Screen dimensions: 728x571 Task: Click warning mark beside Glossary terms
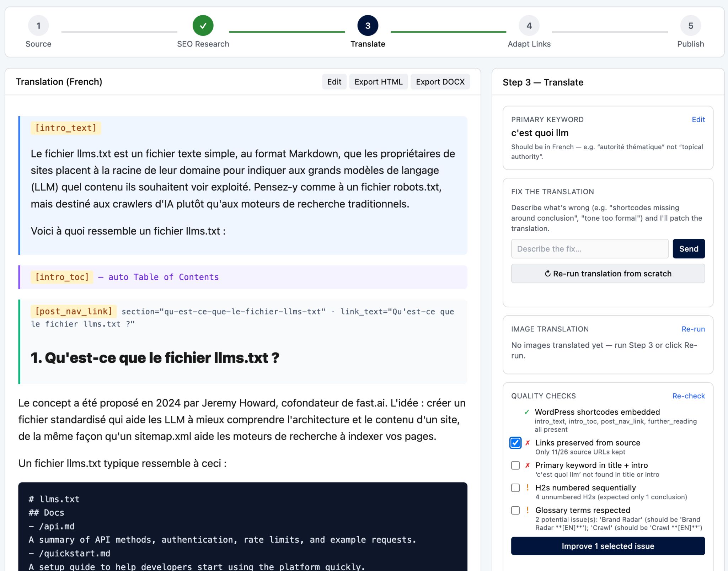(528, 510)
